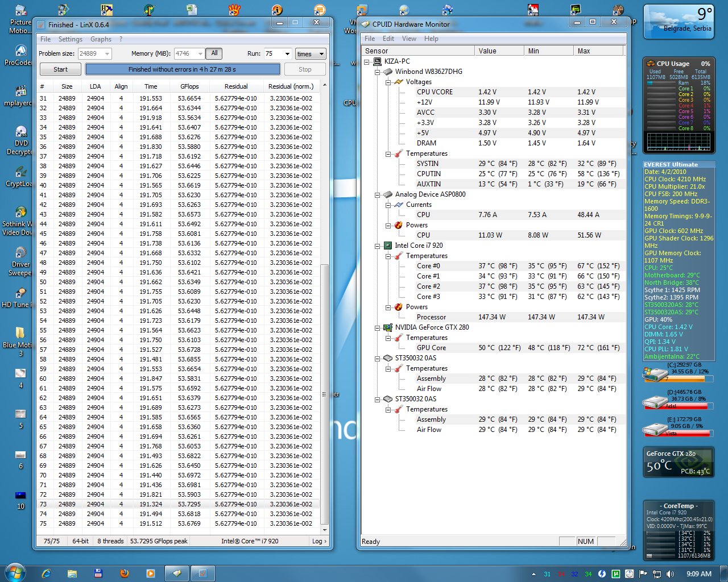The height and width of the screenshot is (582, 728).
Task: Collapse the Voltages node under Winbond
Action: tap(388, 82)
